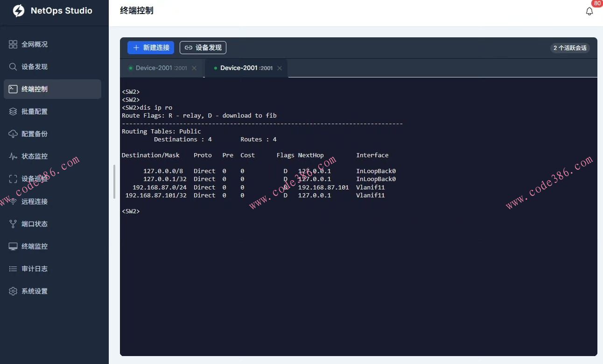Click the 'dis ip ro' command line
This screenshot has width=603, height=364.
point(147,108)
